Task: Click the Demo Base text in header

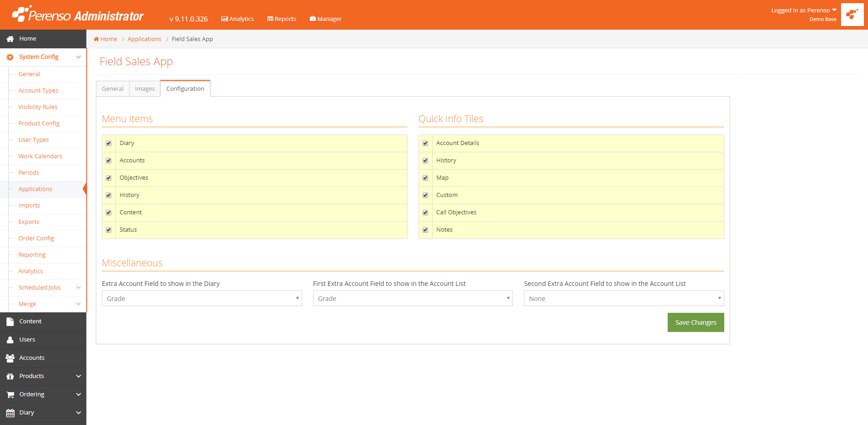Action: [823, 19]
